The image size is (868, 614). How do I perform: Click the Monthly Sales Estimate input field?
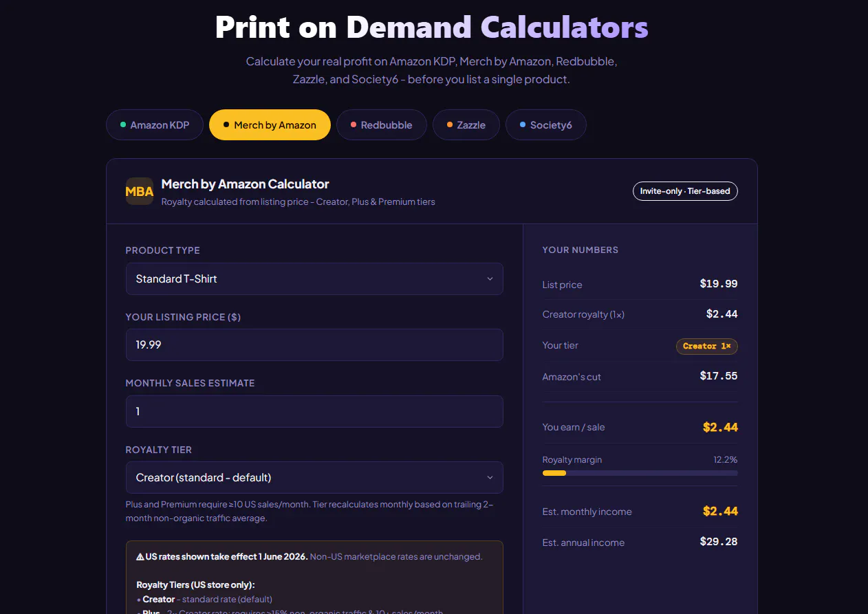tap(314, 411)
